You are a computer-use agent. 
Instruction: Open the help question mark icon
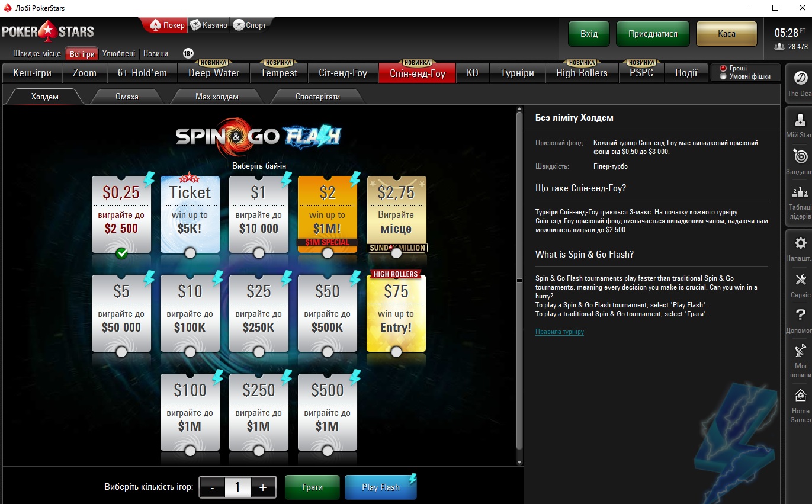800,315
